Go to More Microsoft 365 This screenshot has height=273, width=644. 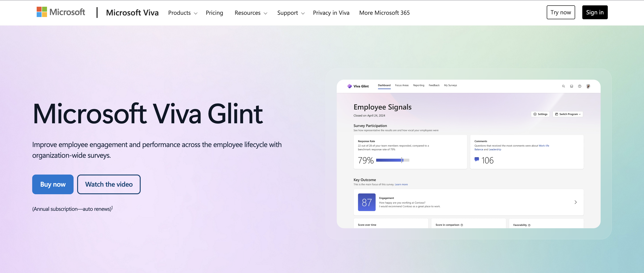coord(384,13)
